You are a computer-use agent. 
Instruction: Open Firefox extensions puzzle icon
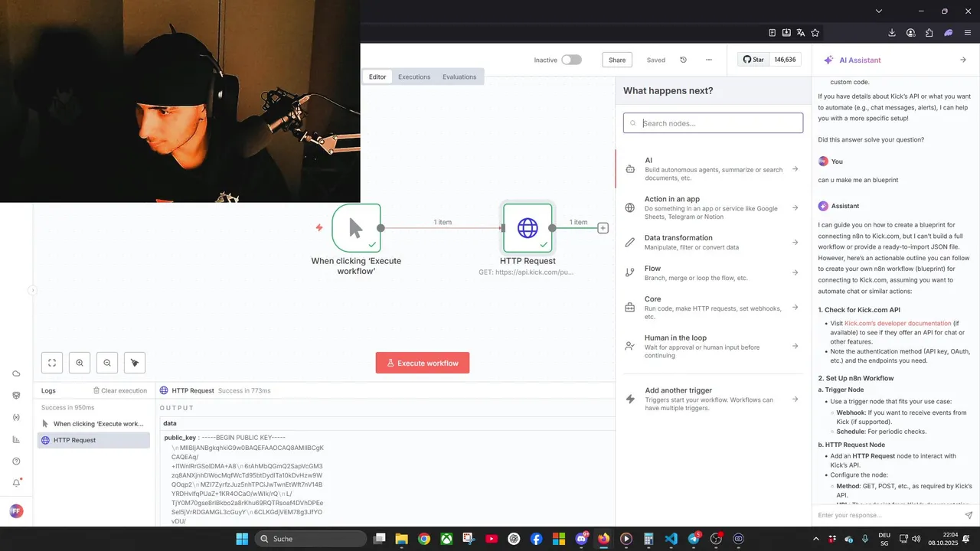(x=929, y=33)
